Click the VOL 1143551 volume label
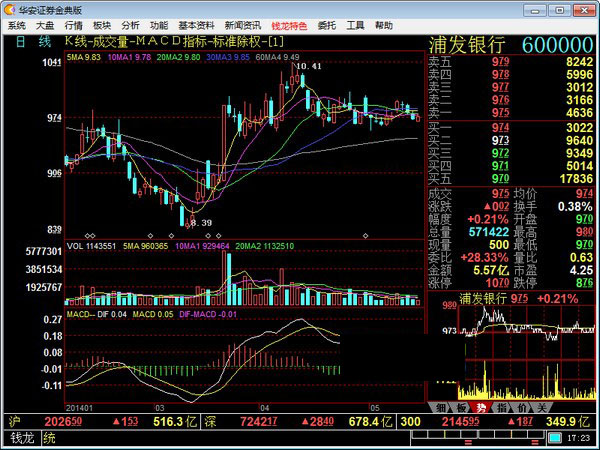Screen dimensions: 600x450 91,246
